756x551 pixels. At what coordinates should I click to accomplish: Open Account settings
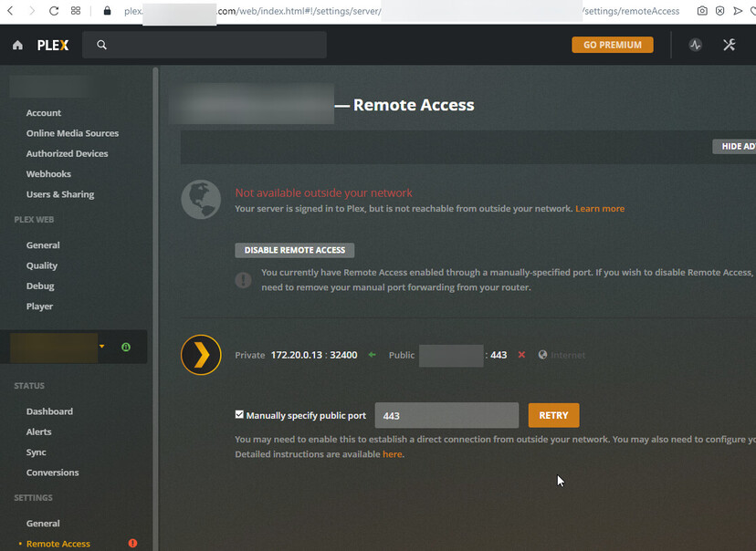pos(44,113)
